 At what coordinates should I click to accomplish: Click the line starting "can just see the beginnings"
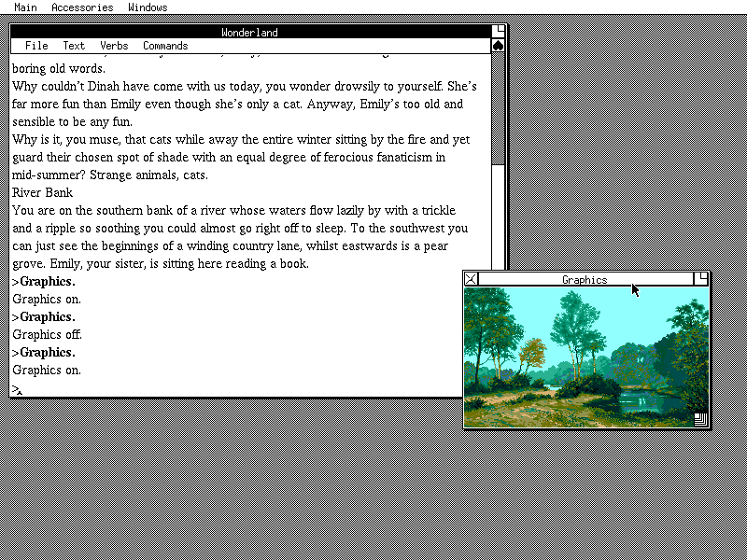coord(230,246)
